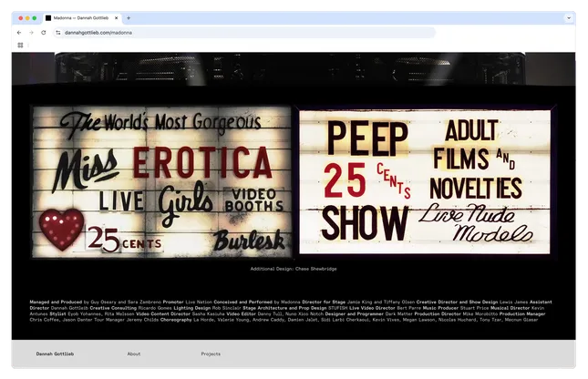
Task: Click the red close window button
Action: pyautogui.click(x=21, y=18)
